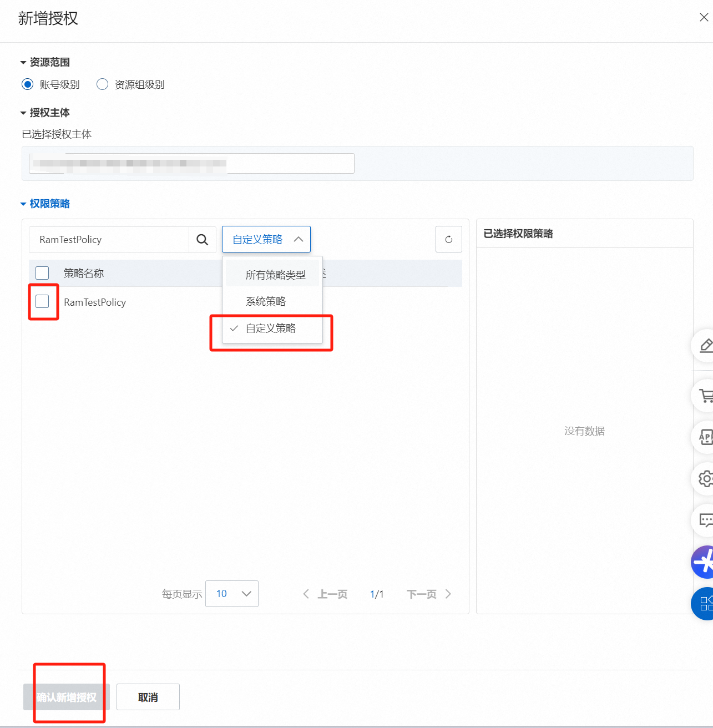Open the API floating icon

pyautogui.click(x=705, y=437)
